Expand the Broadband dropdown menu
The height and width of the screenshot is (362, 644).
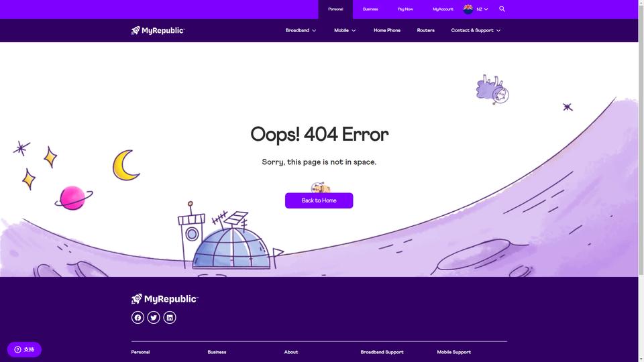[301, 30]
